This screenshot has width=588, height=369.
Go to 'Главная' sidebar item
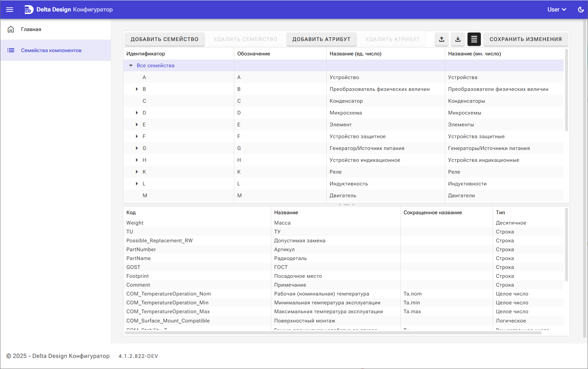(31, 29)
